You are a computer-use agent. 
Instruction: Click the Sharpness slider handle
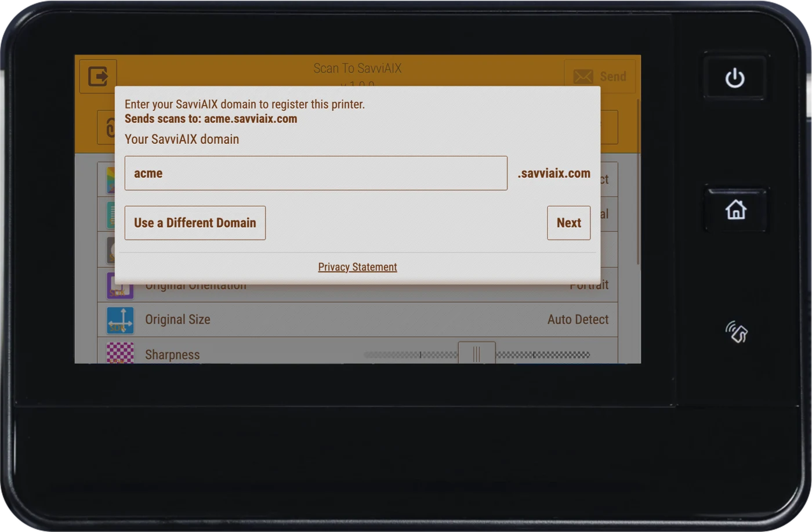477,353
